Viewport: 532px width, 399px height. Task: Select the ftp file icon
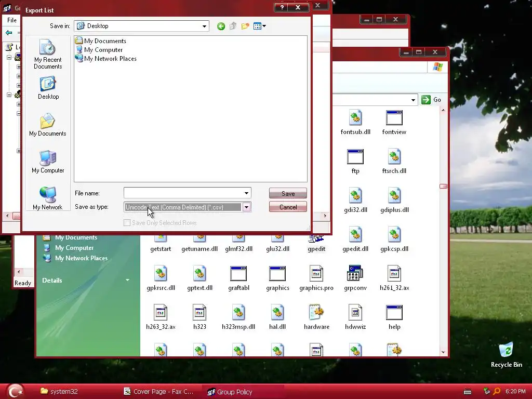click(x=355, y=162)
